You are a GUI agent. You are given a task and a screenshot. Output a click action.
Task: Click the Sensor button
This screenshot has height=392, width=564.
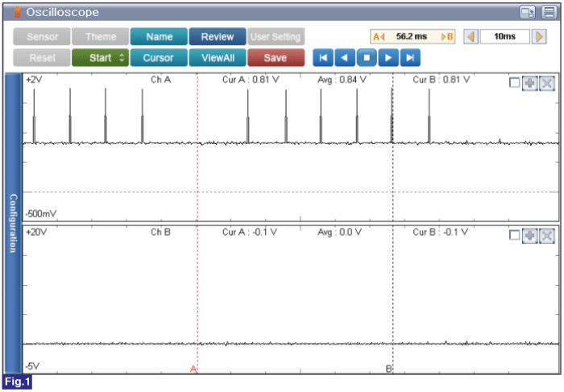tap(42, 37)
